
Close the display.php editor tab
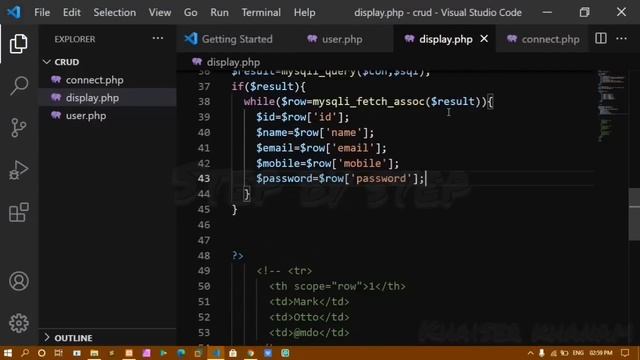click(x=484, y=39)
